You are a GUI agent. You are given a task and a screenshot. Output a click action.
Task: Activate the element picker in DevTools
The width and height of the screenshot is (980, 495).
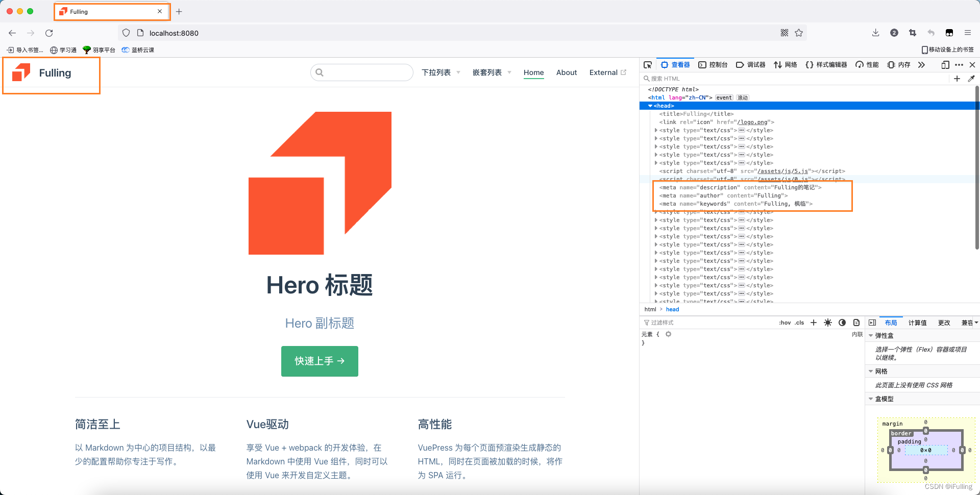(648, 65)
